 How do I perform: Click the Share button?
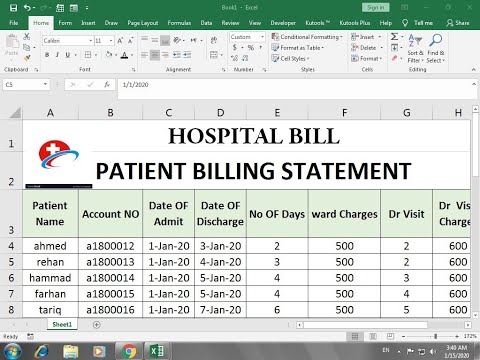[x=458, y=23]
